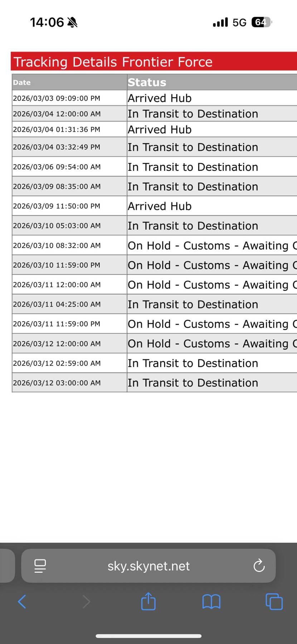Image resolution: width=297 pixels, height=644 pixels.
Task: Tap the Date column header
Action: tap(22, 82)
